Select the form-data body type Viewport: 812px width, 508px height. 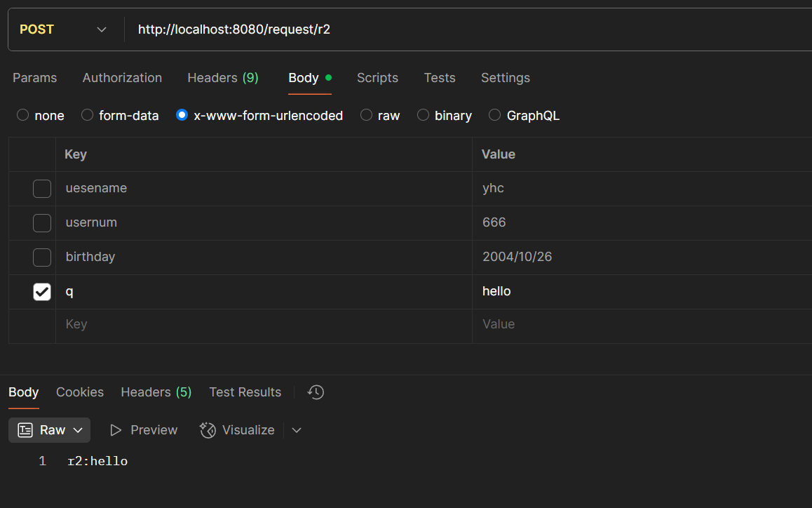(87, 114)
